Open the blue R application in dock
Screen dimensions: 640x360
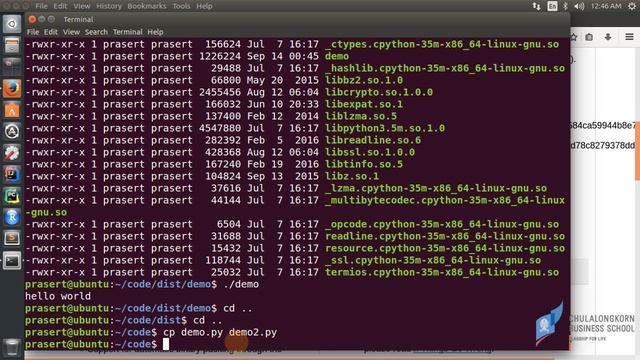(x=12, y=218)
